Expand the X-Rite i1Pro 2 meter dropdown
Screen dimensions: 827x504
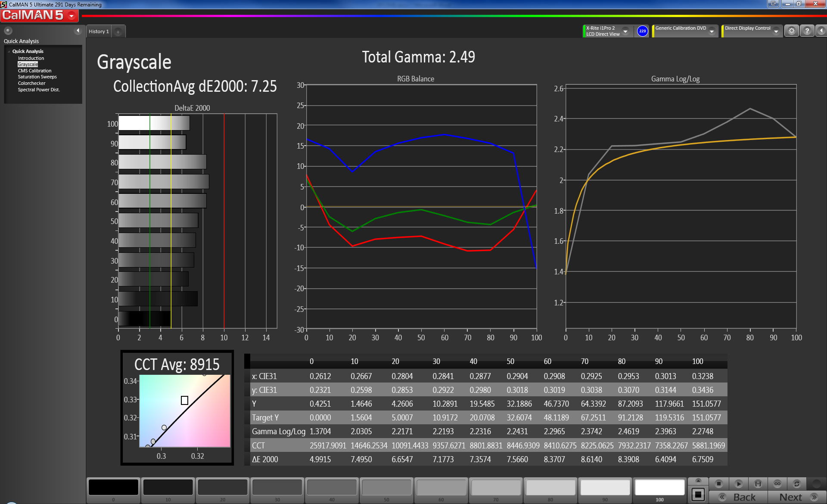(x=625, y=31)
